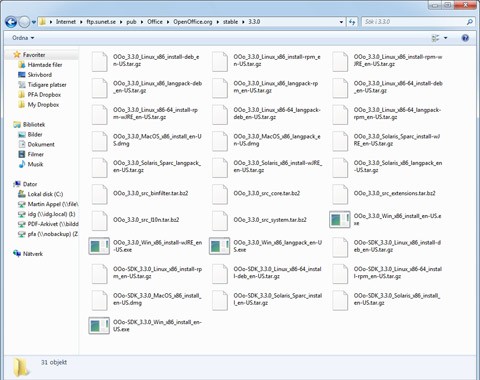Select icon of OOo-SDK_3.3.0_Win_x86_install_en-US.exe
Screen dimensions: 480x380
point(99,326)
